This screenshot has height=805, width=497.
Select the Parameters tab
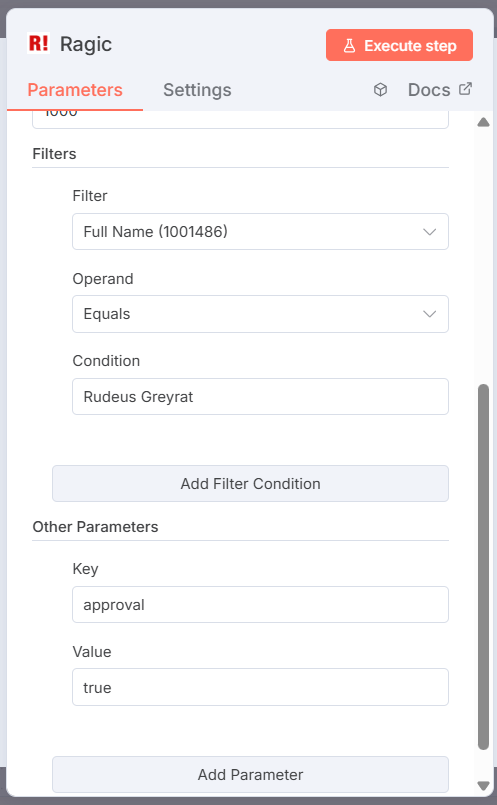pyautogui.click(x=75, y=90)
